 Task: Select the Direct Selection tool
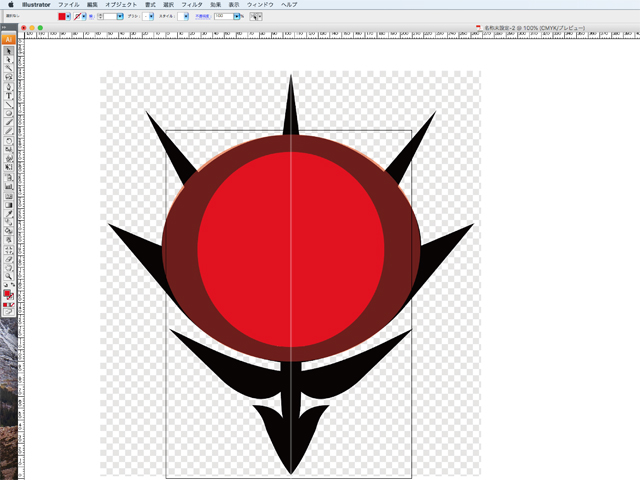[x=9, y=60]
